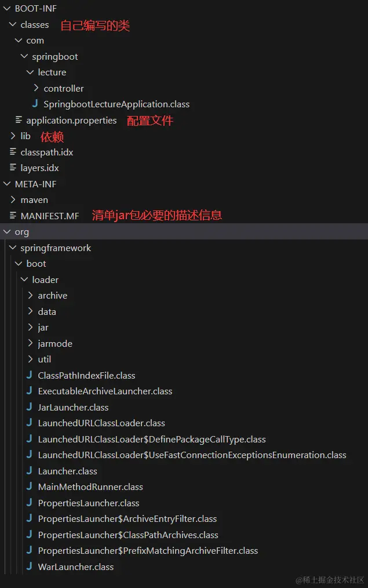
Task: Select the springframework folder label
Action: pyautogui.click(x=56, y=248)
